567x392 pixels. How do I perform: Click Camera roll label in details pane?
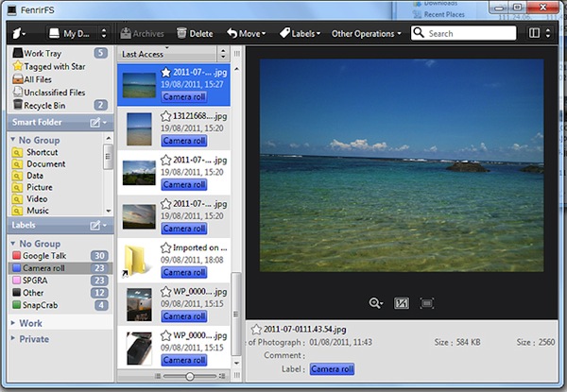332,369
